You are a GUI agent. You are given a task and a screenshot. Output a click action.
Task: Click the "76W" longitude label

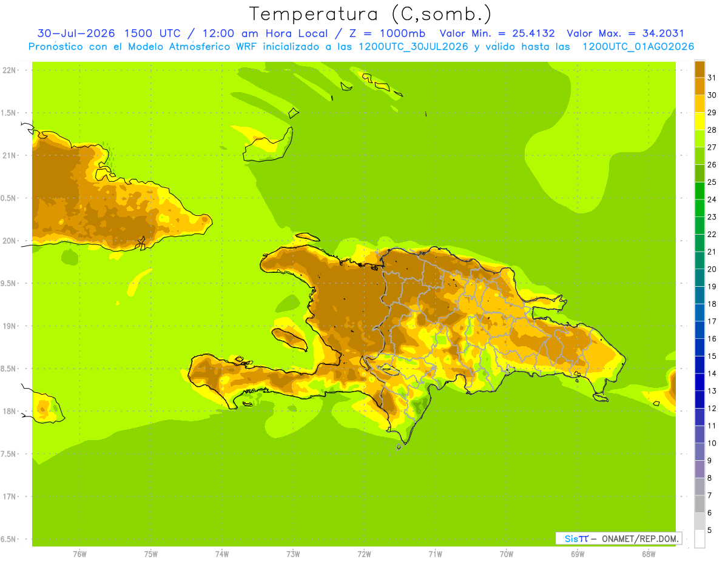coord(79,554)
